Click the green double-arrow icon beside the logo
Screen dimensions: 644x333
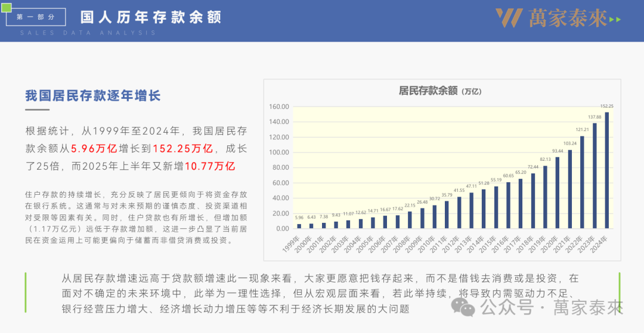click(x=615, y=20)
